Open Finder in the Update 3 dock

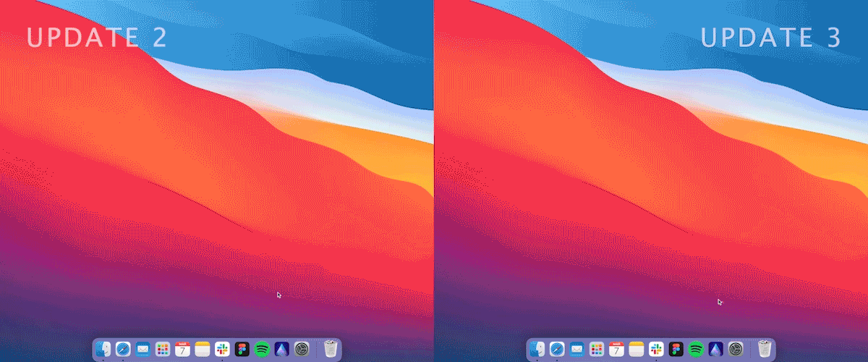[x=537, y=349]
